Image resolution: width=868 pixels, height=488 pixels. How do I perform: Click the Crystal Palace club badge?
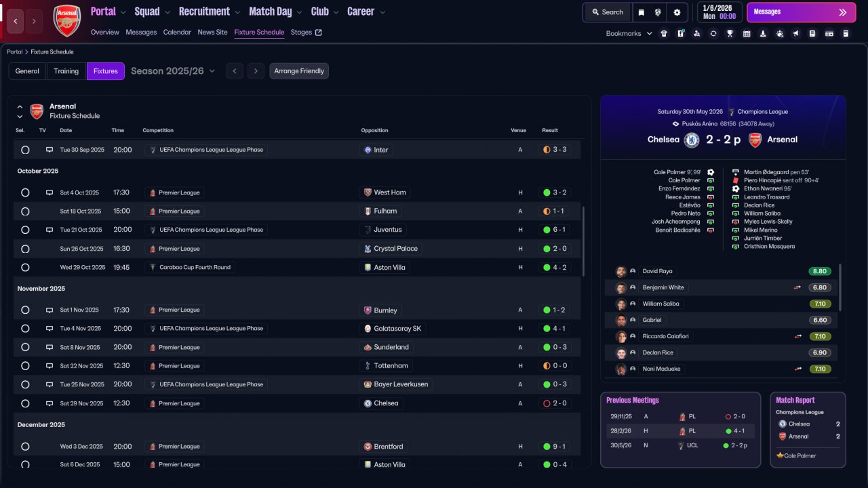click(368, 249)
